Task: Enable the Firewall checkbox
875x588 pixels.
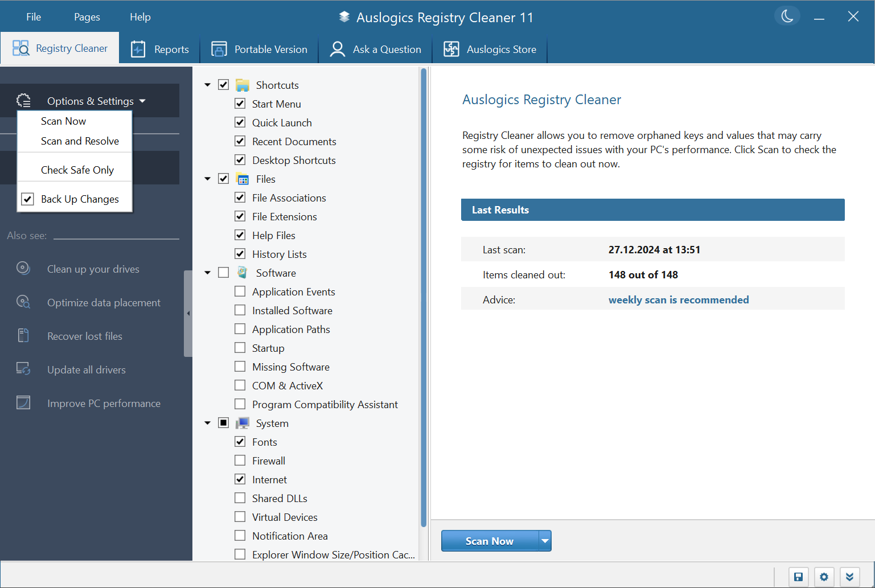Action: point(240,460)
